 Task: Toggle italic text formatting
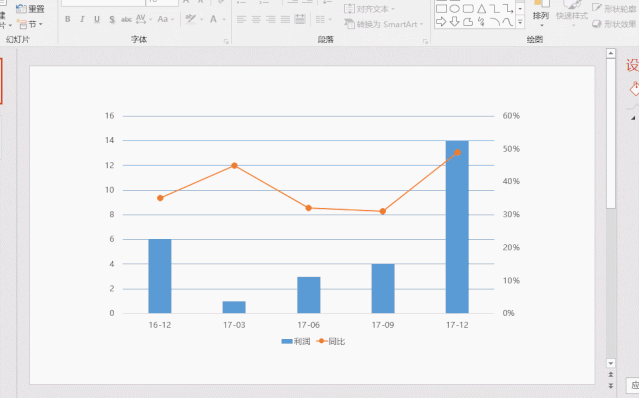tap(82, 19)
